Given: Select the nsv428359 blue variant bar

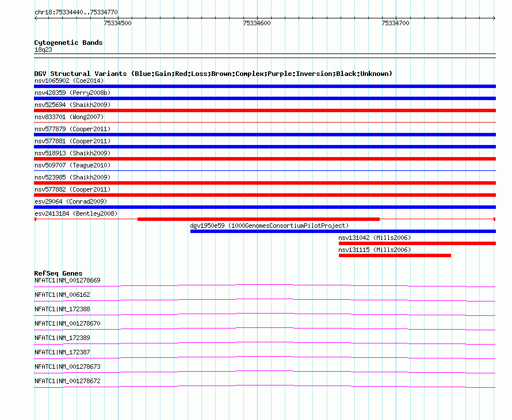Looking at the screenshot, I should (x=265, y=98).
